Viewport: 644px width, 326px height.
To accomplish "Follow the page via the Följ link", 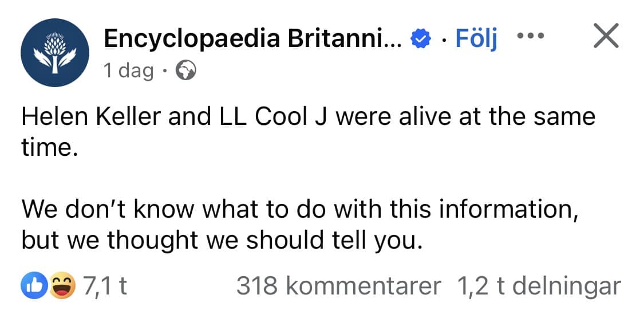I will [476, 38].
